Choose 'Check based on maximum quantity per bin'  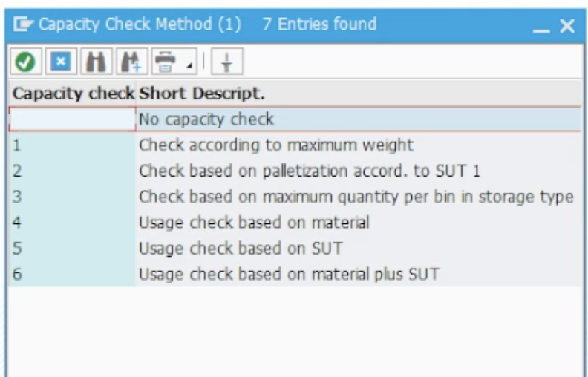[356, 197]
